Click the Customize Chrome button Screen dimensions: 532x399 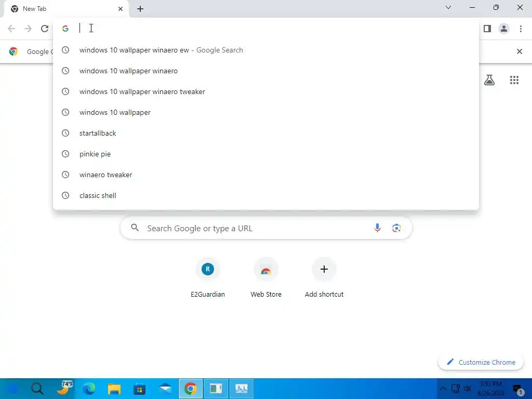[x=481, y=362]
